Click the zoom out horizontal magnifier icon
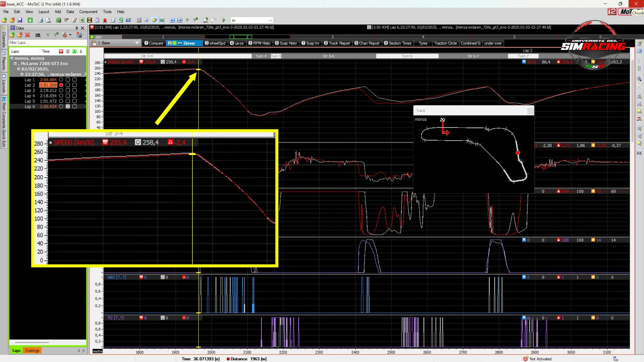 coord(639,104)
